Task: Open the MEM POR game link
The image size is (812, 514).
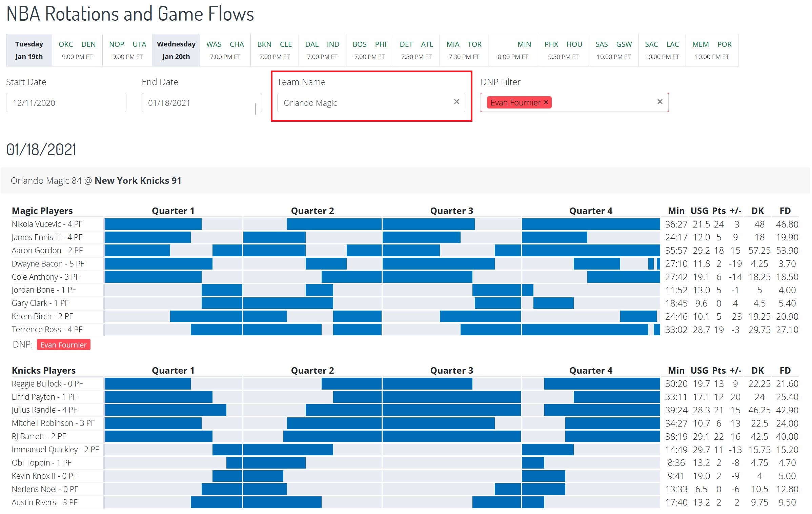Action: pyautogui.click(x=712, y=50)
